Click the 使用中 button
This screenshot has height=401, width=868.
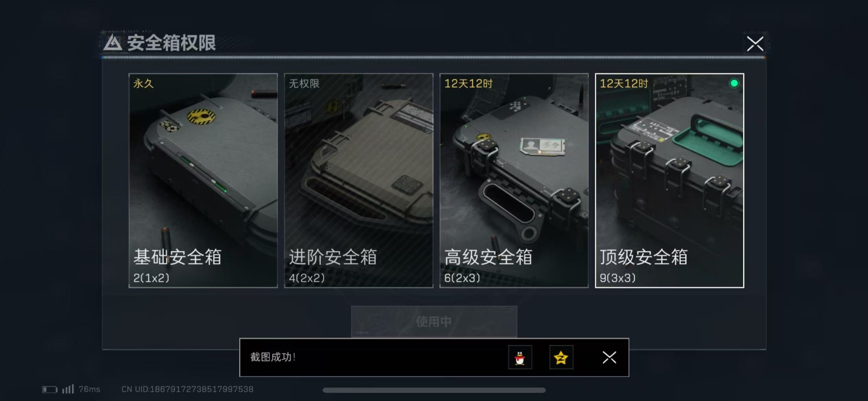click(434, 321)
